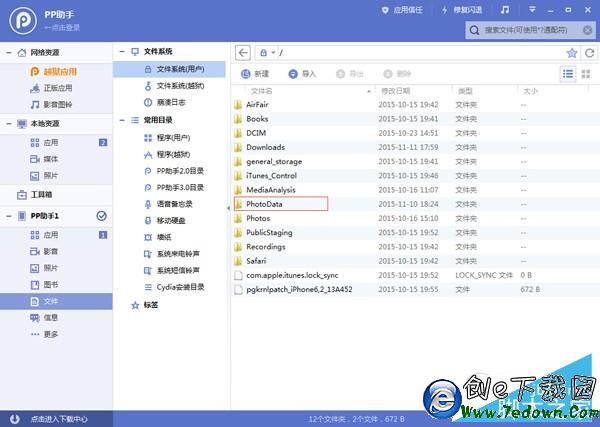
Task: Select 文件系统(用户) node
Action: click(169, 69)
